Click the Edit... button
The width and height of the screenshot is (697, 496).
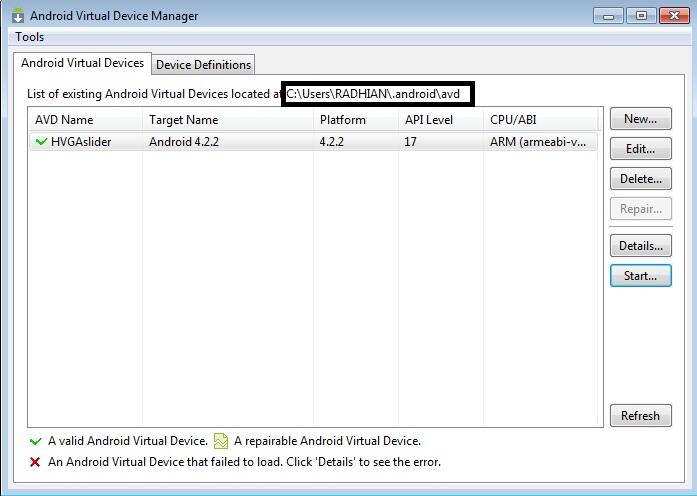coord(640,149)
